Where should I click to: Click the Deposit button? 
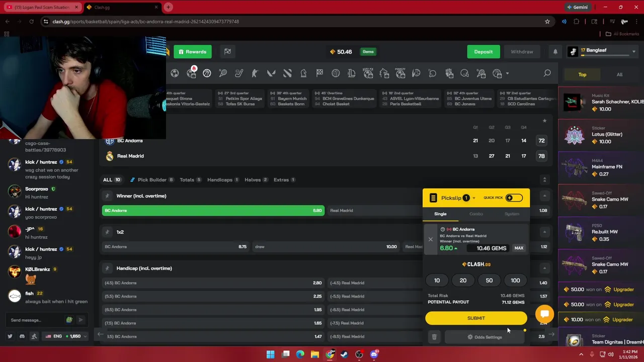pyautogui.click(x=483, y=52)
